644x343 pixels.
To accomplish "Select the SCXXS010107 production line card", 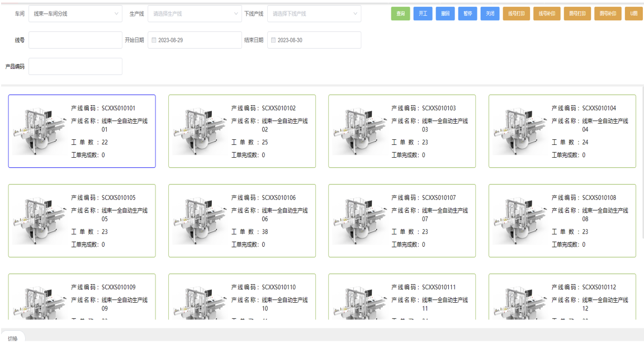I will tap(401, 221).
